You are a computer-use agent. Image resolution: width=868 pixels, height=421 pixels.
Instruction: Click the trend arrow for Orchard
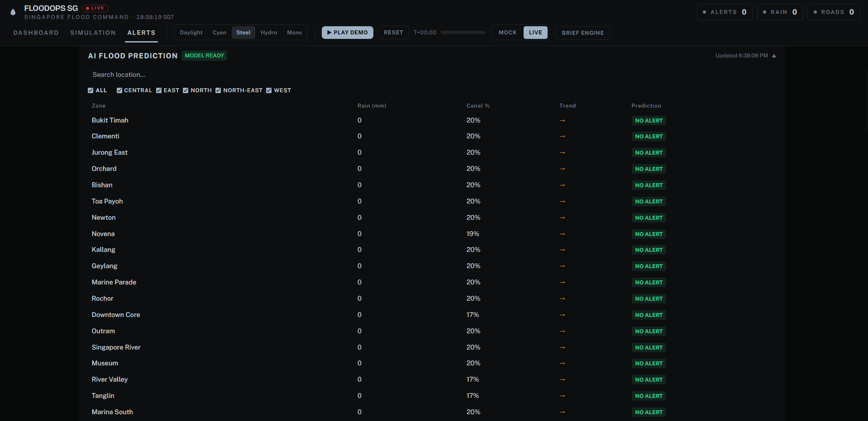pyautogui.click(x=563, y=169)
